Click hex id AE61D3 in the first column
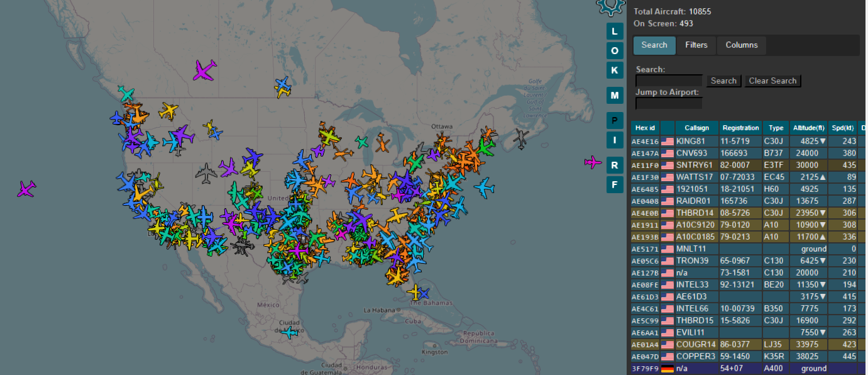The height and width of the screenshot is (375, 868). pos(645,296)
